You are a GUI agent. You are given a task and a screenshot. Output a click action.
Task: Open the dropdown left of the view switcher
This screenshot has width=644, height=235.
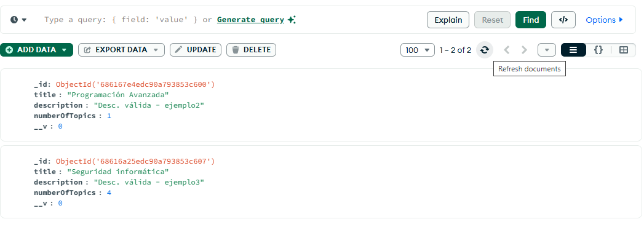(547, 50)
